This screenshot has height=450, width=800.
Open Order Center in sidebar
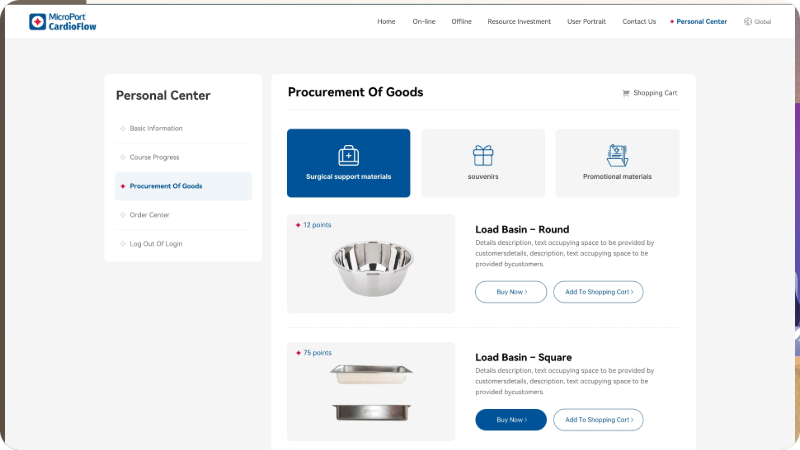click(x=150, y=214)
